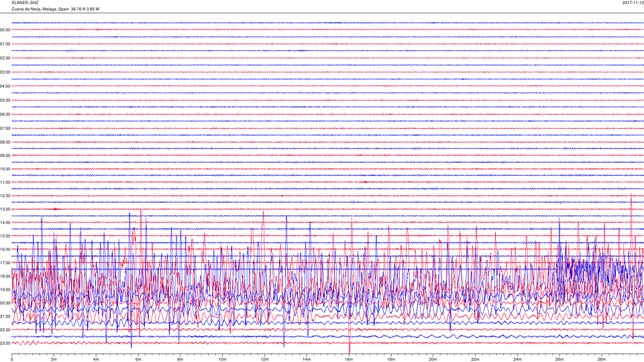
Task: Click the 20m tick on minute axis
Action: pos(433,359)
